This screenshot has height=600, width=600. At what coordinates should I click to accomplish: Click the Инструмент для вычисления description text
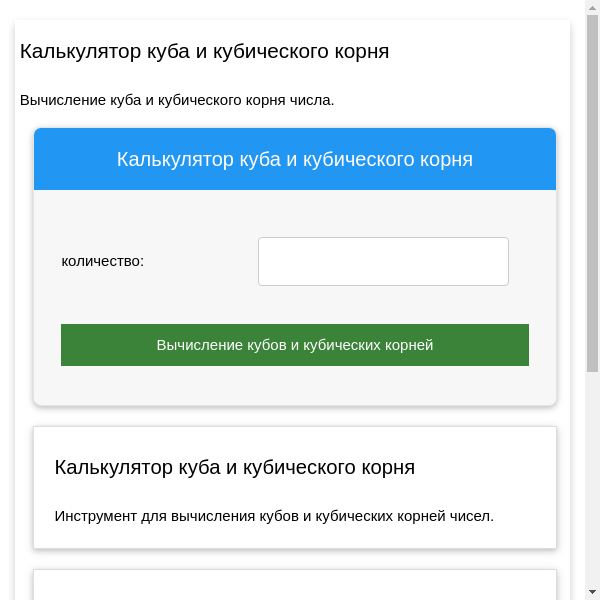274,516
